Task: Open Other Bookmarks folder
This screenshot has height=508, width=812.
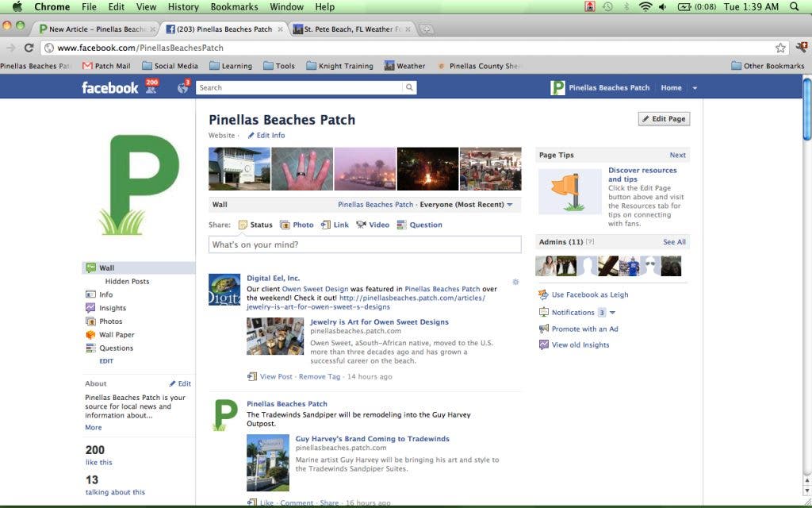Action: click(x=768, y=66)
